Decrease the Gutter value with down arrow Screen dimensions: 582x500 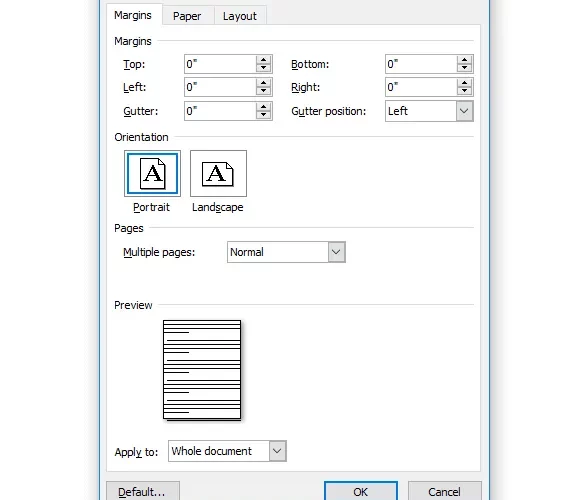point(264,115)
